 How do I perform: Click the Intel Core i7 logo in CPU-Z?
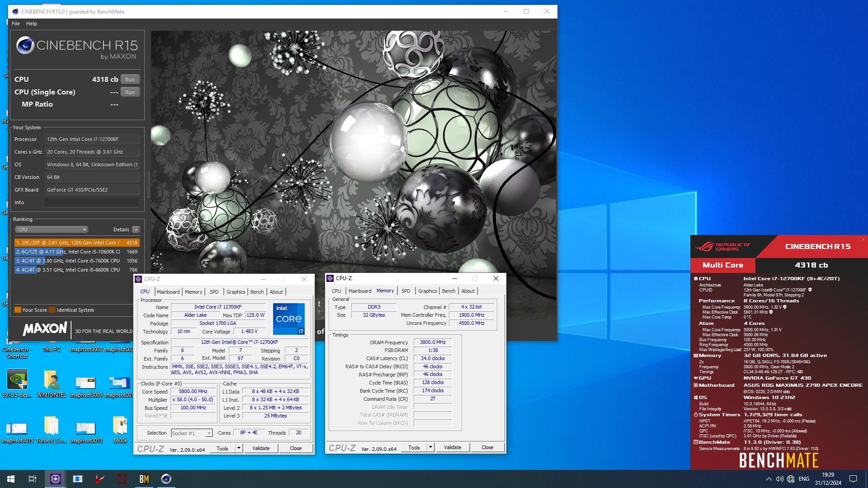click(x=288, y=319)
